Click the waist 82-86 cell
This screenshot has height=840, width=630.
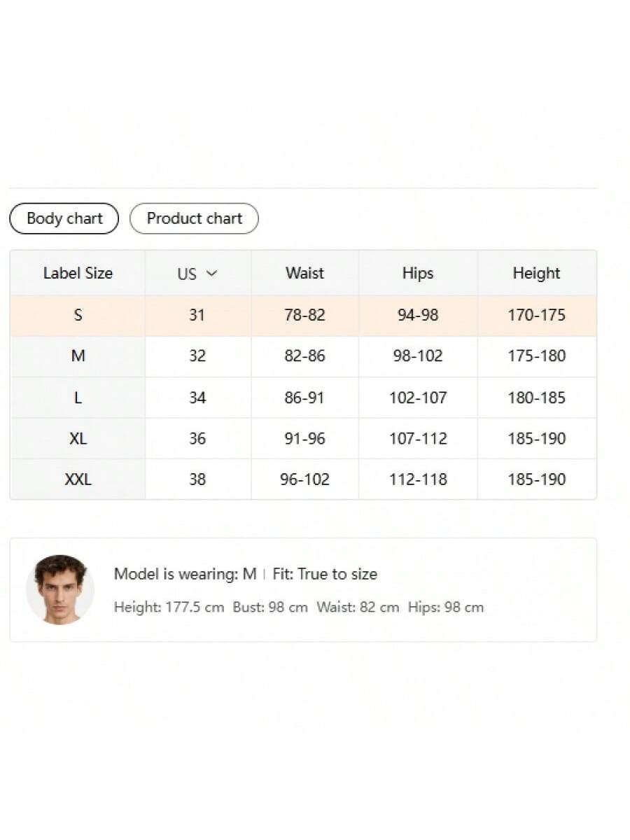point(304,356)
